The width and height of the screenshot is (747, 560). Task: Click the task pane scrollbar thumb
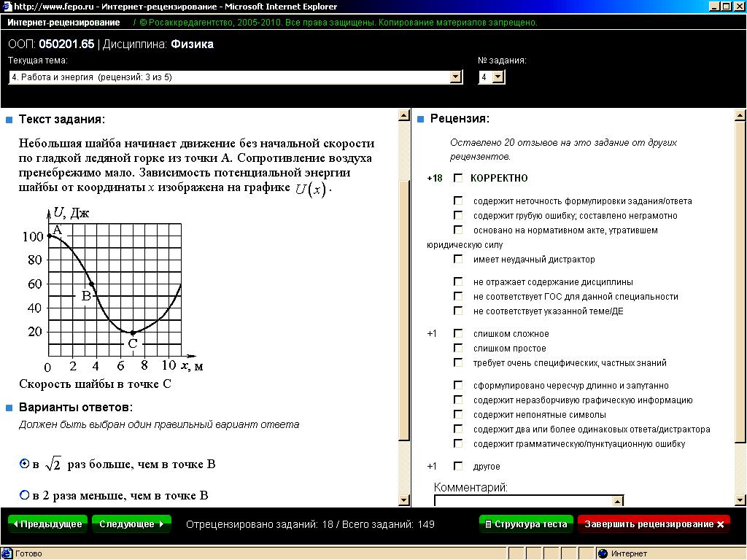[403, 310]
